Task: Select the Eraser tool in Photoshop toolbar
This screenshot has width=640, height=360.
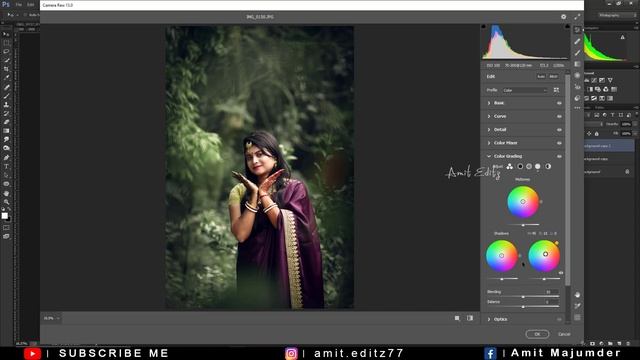Action: click(x=6, y=122)
